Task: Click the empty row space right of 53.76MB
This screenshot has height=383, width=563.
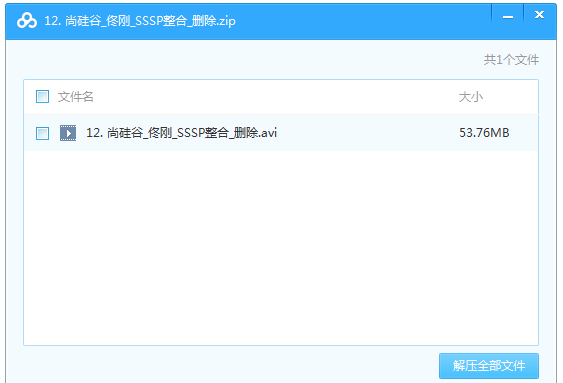Action: 524,133
